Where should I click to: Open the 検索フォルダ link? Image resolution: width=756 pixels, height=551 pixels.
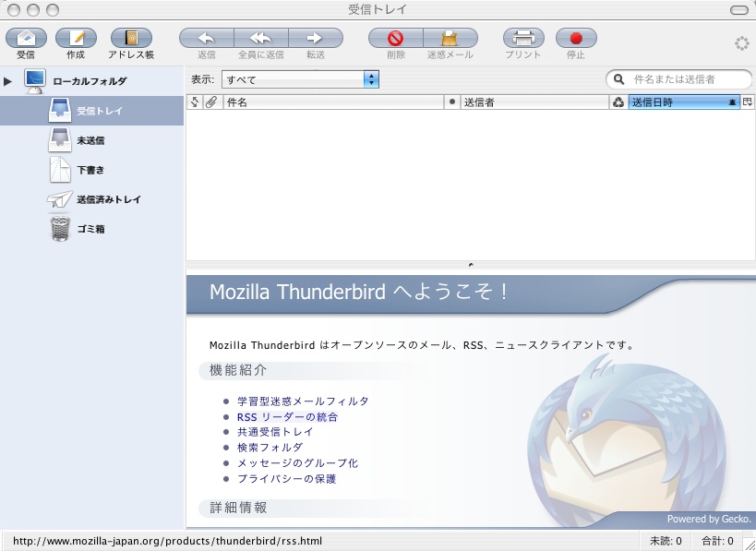click(x=270, y=448)
